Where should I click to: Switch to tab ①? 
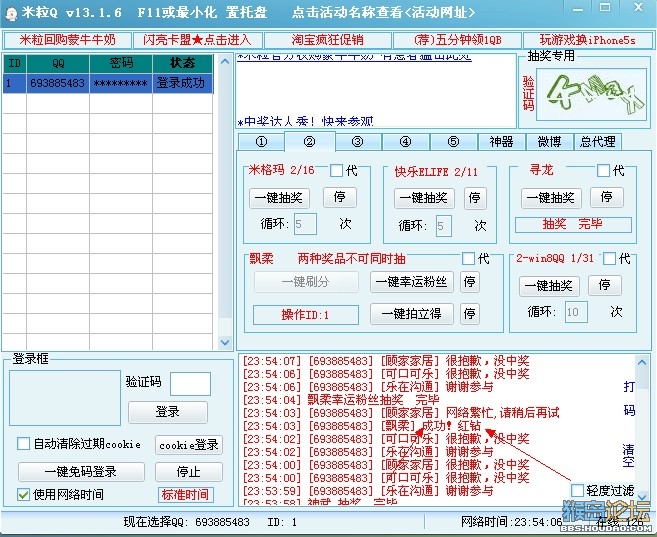(x=261, y=142)
